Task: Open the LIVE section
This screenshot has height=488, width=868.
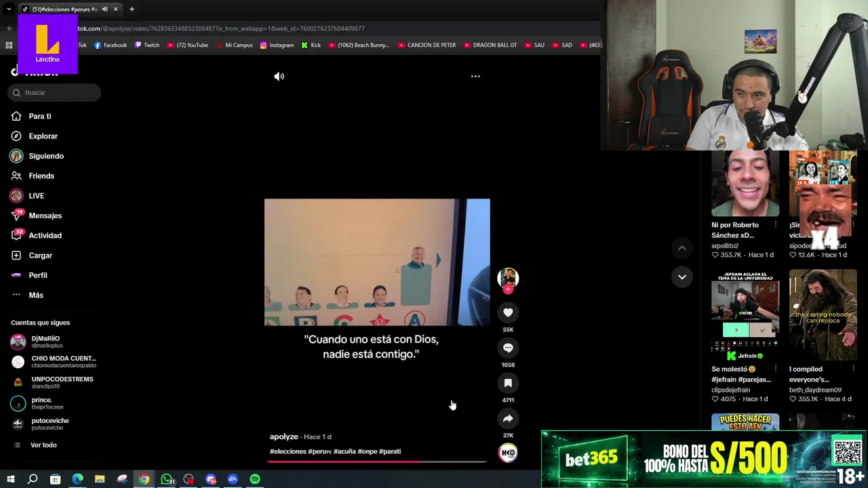Action: pos(37,196)
